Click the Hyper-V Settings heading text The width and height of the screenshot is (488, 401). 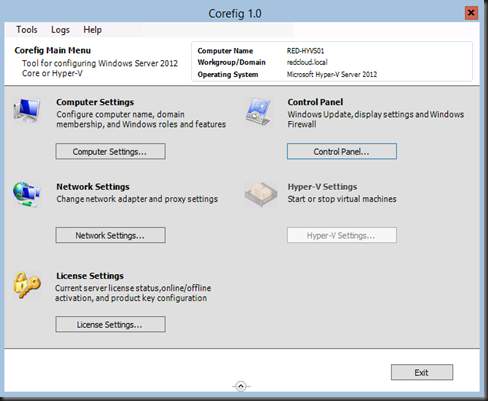pyautogui.click(x=322, y=187)
